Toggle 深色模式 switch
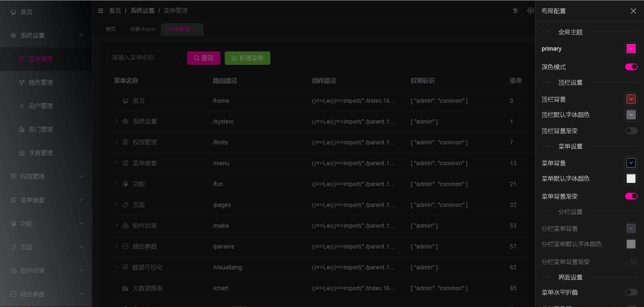The image size is (644, 307). point(631,67)
